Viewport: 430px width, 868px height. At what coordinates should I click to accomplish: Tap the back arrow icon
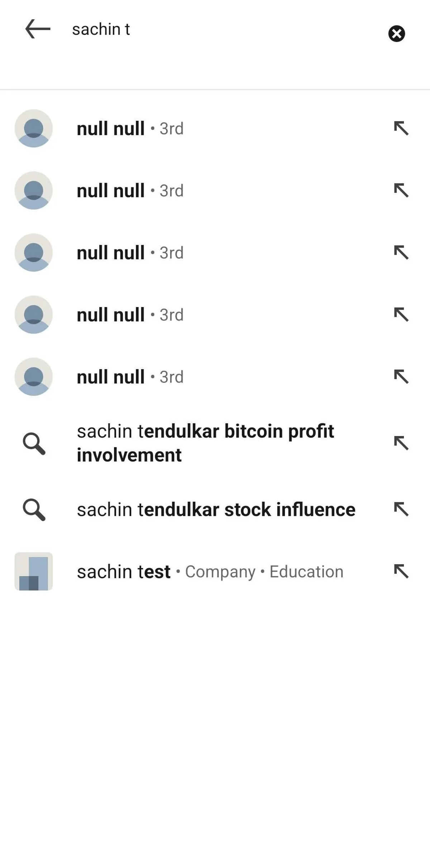coord(38,29)
